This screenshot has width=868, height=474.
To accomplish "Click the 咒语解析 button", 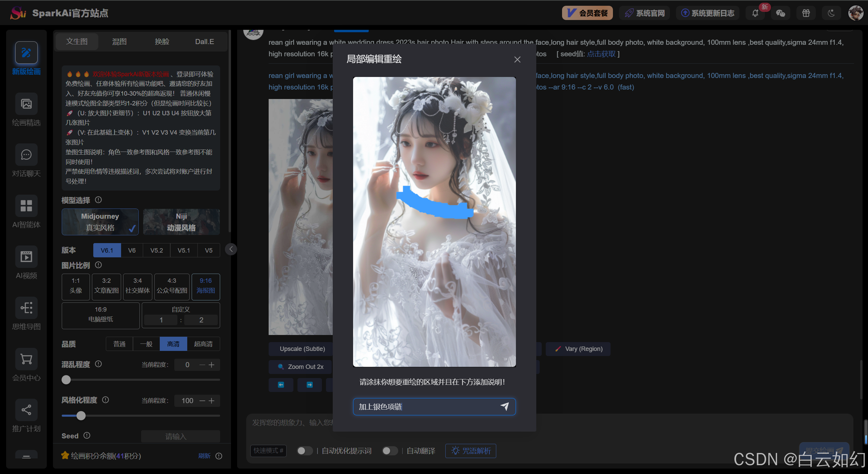I will (x=470, y=451).
